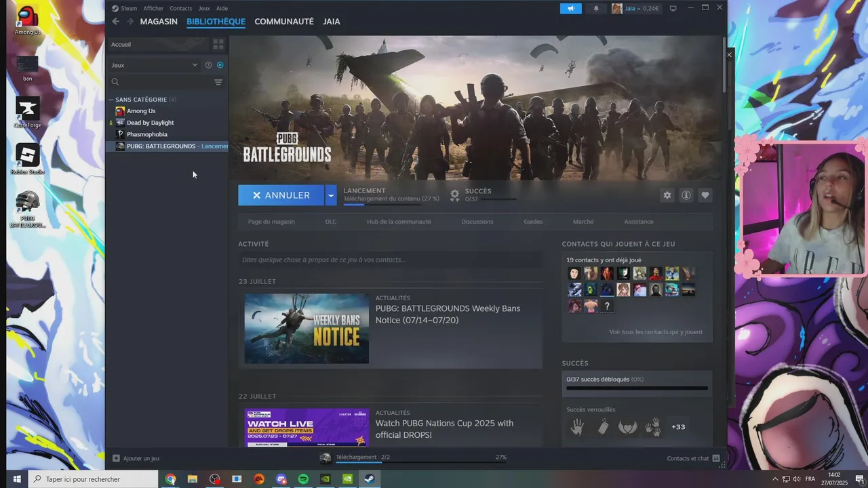Screen dimensions: 868x488
Task: Click the activity status input field
Action: pos(390,260)
